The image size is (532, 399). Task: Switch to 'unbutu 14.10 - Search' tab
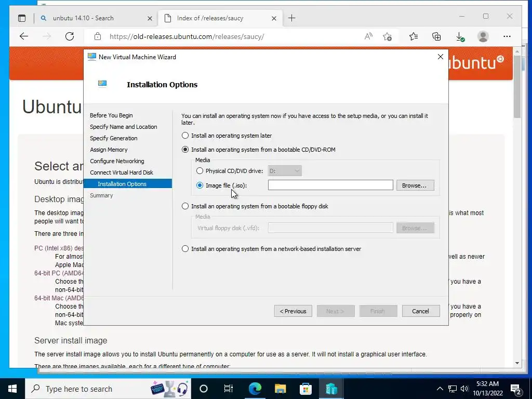[95, 18]
